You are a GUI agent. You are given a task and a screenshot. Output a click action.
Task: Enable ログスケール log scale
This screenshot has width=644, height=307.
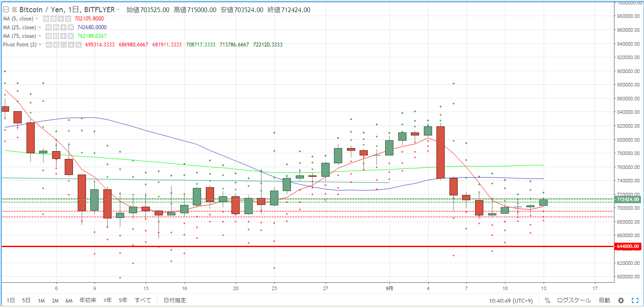click(x=574, y=300)
